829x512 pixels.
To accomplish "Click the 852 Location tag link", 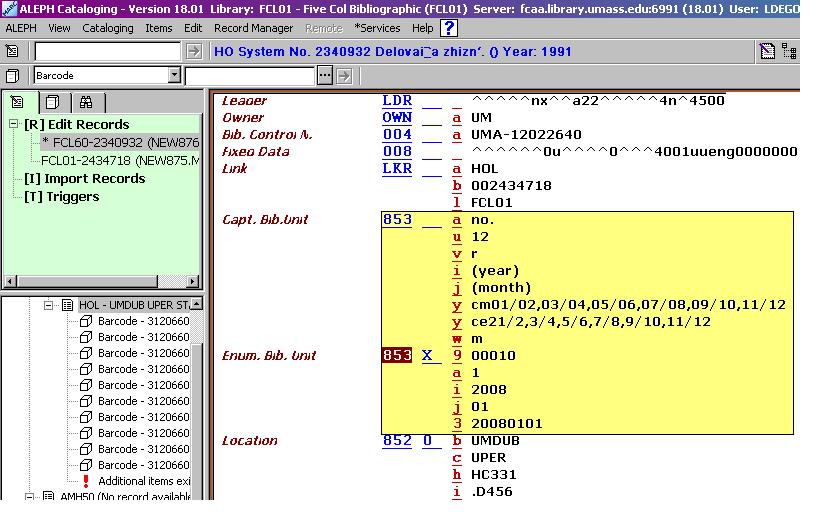I will tap(396, 441).
